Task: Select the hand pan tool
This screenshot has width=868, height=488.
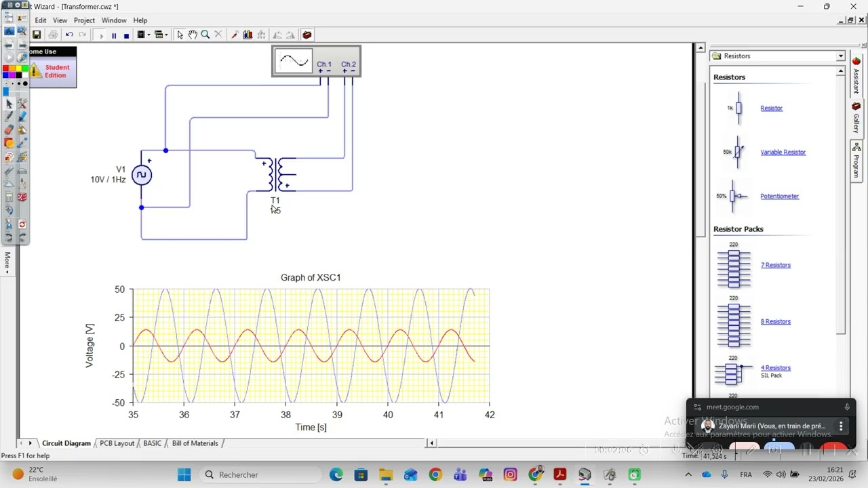Action: coord(193,35)
